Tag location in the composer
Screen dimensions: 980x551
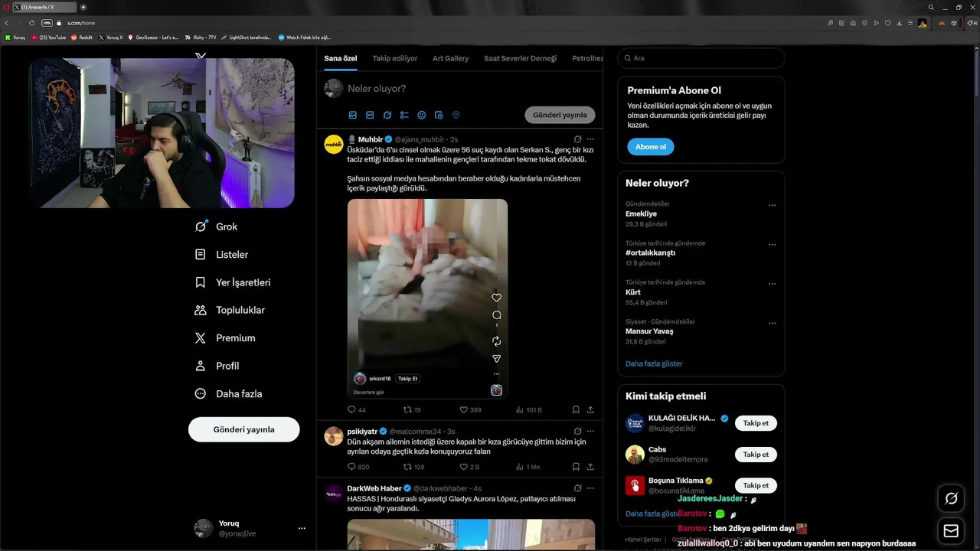click(x=456, y=115)
